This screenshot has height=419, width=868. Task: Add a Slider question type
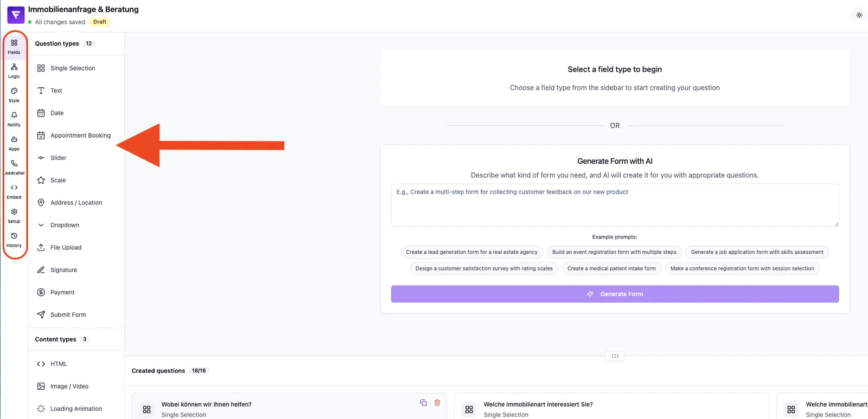(x=76, y=158)
